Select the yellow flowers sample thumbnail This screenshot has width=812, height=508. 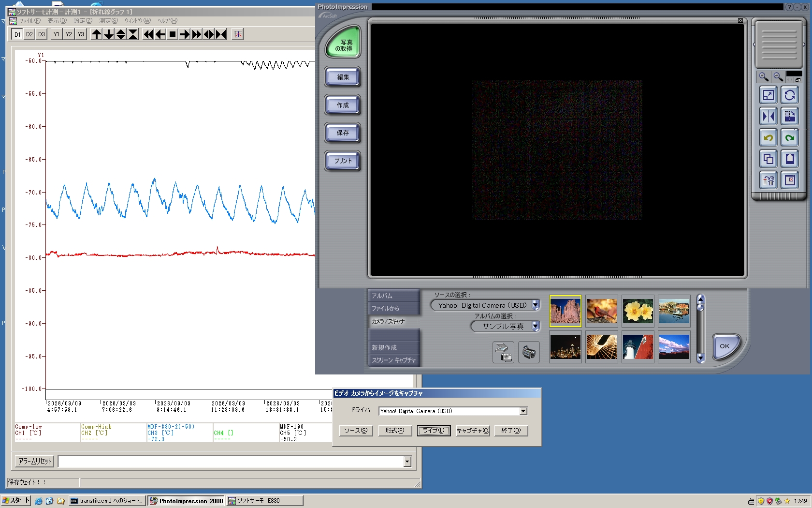[x=638, y=311]
